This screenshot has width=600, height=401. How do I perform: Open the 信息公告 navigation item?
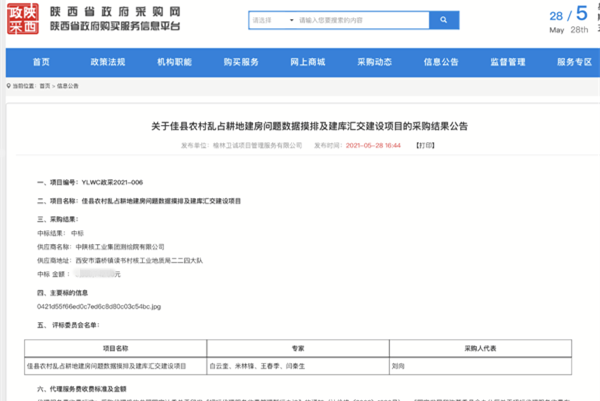(441, 62)
